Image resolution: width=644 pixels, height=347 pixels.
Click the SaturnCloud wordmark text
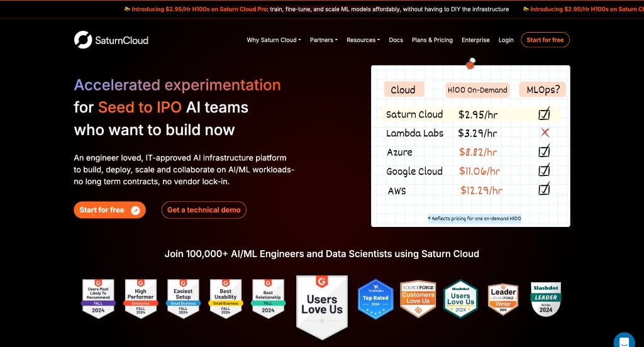coord(121,40)
